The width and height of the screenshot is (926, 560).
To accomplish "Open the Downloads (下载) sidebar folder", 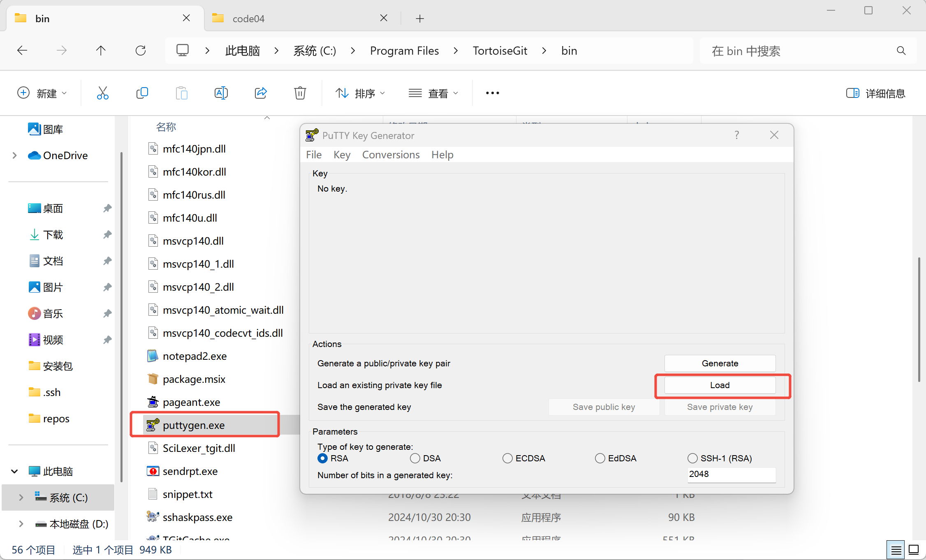I will point(46,235).
